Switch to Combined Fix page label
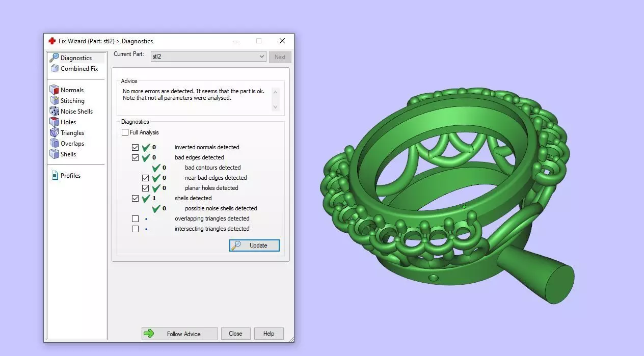This screenshot has width=644, height=356. click(79, 69)
